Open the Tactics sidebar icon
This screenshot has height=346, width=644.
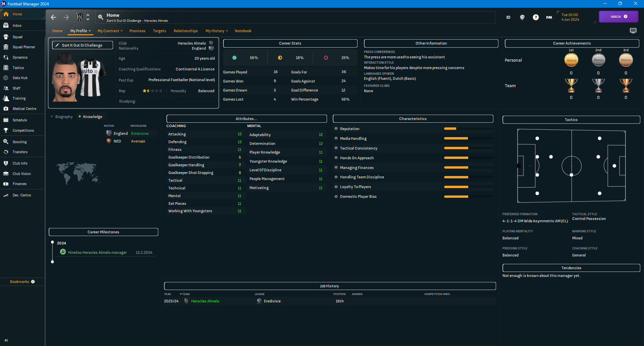pos(6,68)
